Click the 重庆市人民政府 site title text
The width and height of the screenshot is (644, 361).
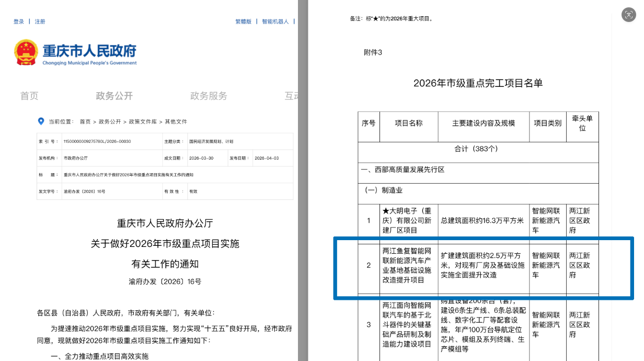(89, 51)
